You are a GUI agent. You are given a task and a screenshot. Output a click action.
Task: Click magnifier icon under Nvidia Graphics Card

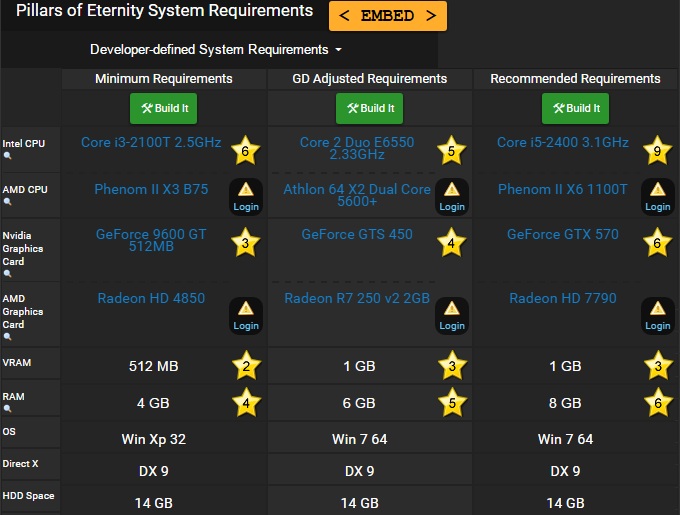coord(7,274)
